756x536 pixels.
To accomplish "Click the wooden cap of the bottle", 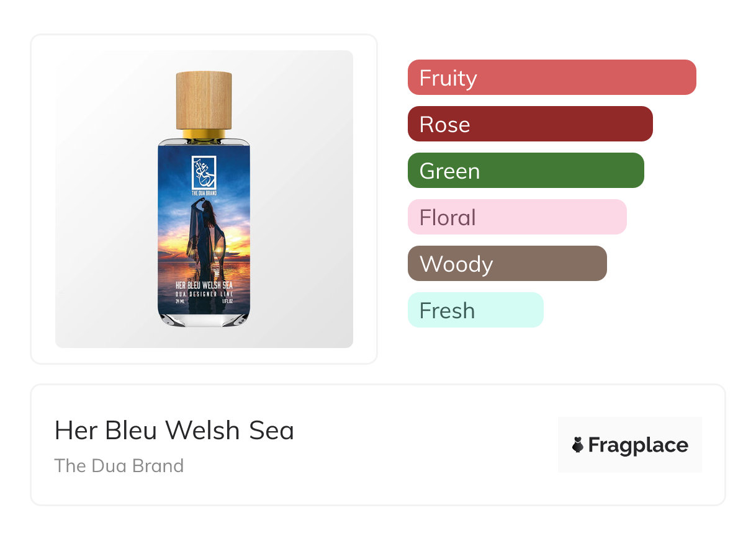I will 204,100.
